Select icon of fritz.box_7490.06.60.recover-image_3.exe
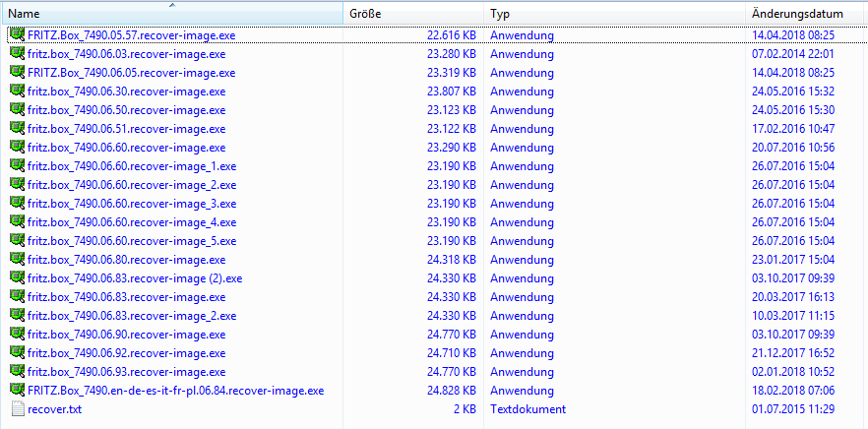Viewport: 868px width, 429px height. (x=18, y=203)
